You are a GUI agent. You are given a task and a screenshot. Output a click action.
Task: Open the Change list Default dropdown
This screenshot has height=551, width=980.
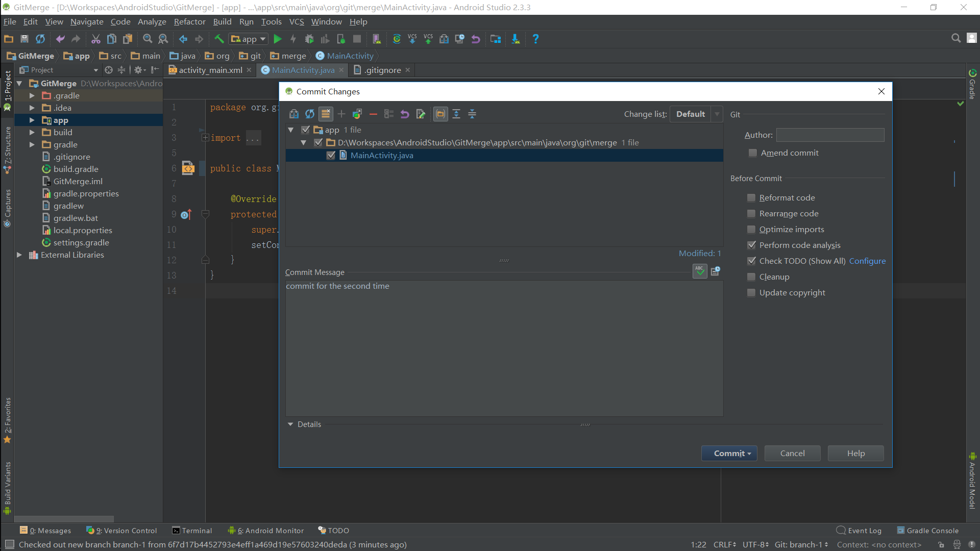pos(696,114)
